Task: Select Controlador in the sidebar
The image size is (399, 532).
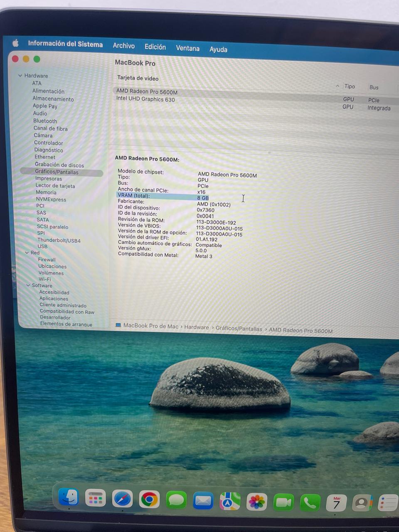Action: tap(49, 143)
